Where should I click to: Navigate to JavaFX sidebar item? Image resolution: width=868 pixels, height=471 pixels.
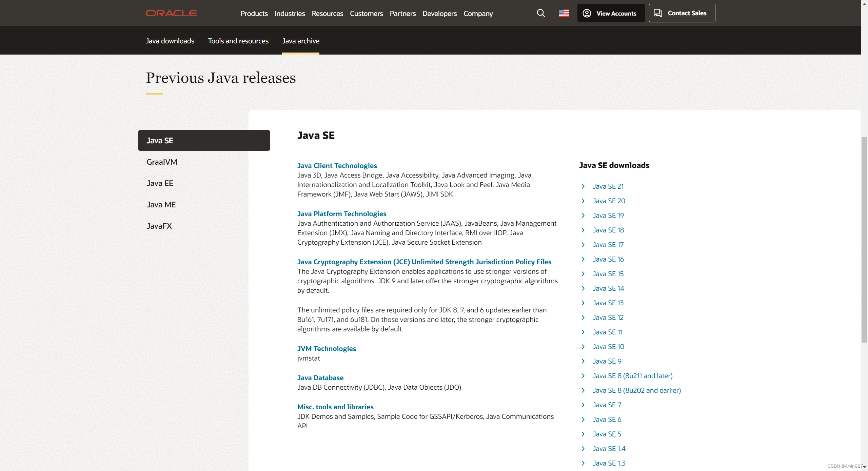pos(160,226)
